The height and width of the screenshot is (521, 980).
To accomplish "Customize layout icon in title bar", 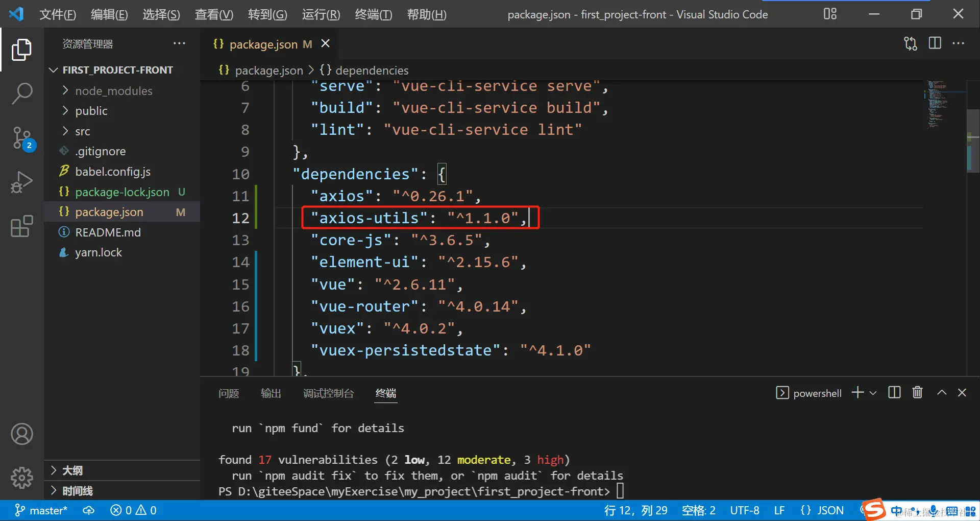I will tap(830, 14).
